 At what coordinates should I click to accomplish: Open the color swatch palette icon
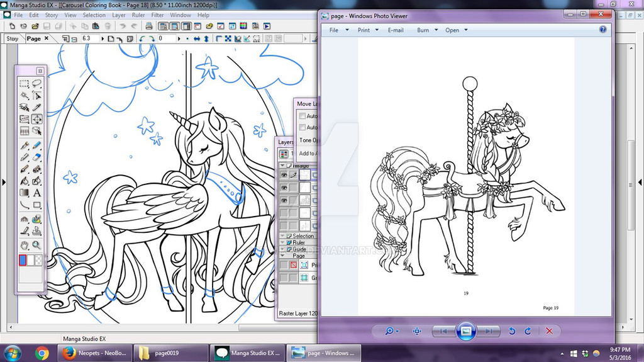point(243,26)
